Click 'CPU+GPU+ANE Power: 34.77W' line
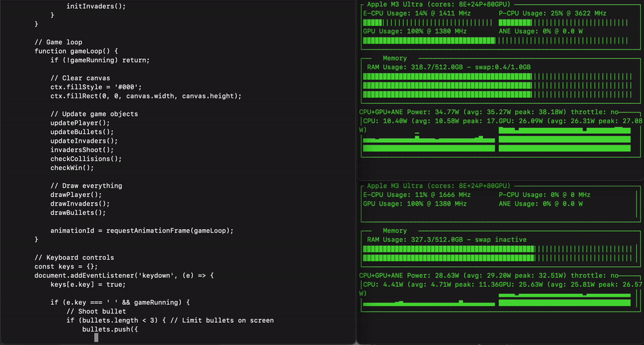 [x=411, y=112]
